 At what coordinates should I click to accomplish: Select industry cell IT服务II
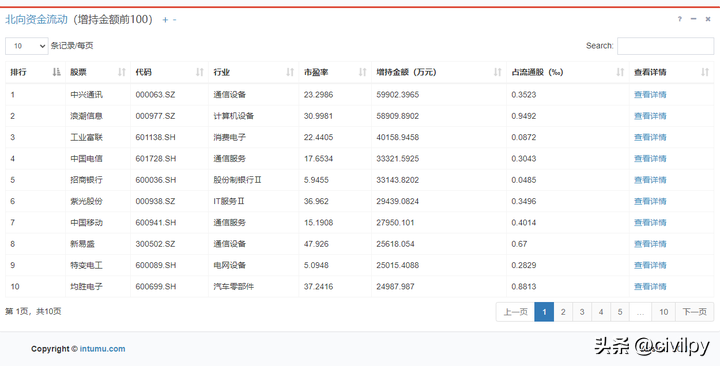[x=229, y=201]
